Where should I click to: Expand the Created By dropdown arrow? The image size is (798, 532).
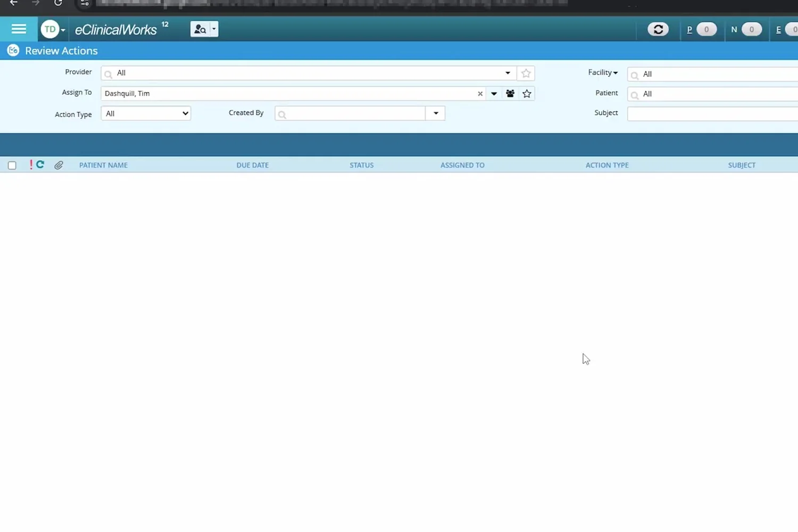pos(436,113)
